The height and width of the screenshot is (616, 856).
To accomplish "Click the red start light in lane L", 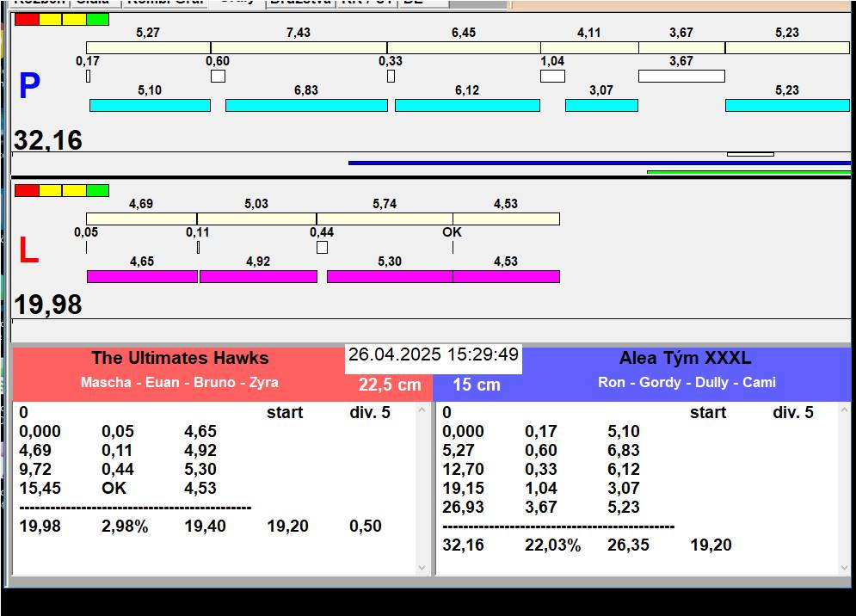I will tap(27, 190).
